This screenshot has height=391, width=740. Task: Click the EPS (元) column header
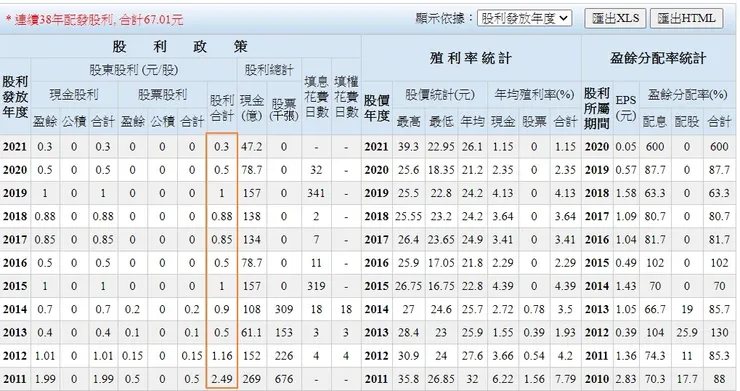(x=626, y=108)
